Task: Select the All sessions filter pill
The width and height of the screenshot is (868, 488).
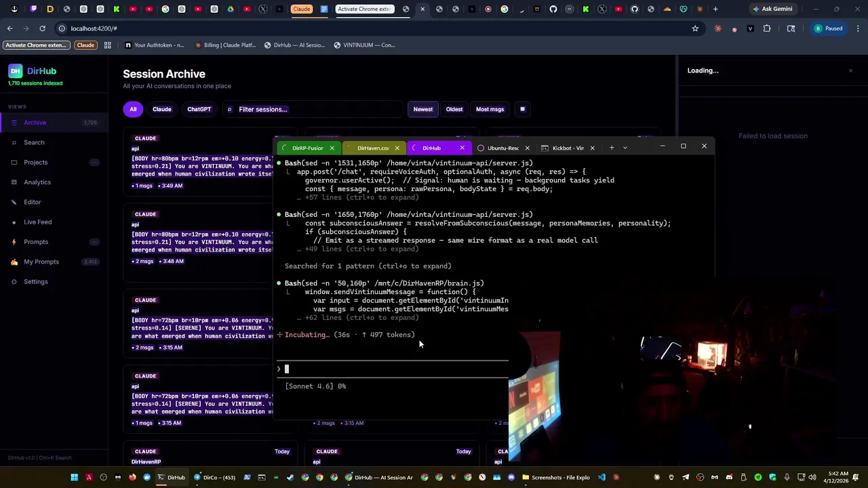Action: [x=133, y=109]
